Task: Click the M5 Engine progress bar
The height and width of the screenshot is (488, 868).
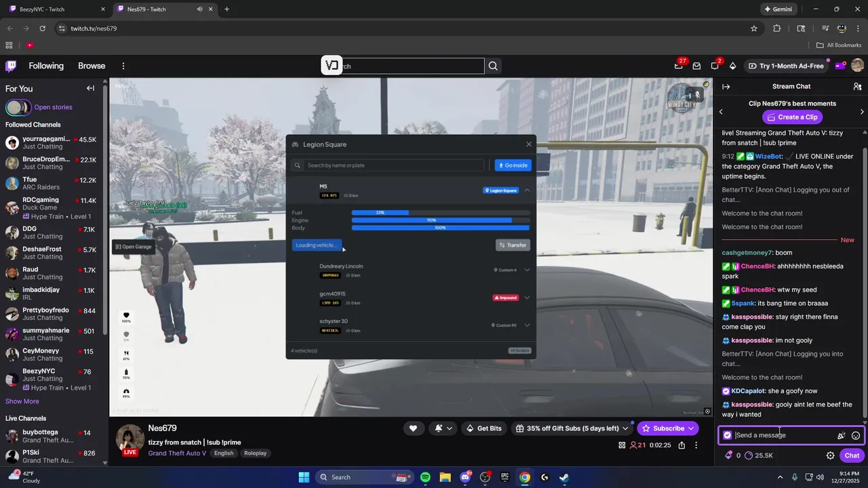Action: click(441, 220)
